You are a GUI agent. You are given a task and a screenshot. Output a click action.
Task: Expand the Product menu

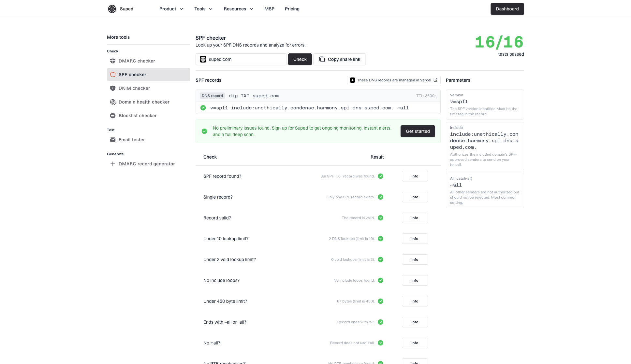click(171, 9)
